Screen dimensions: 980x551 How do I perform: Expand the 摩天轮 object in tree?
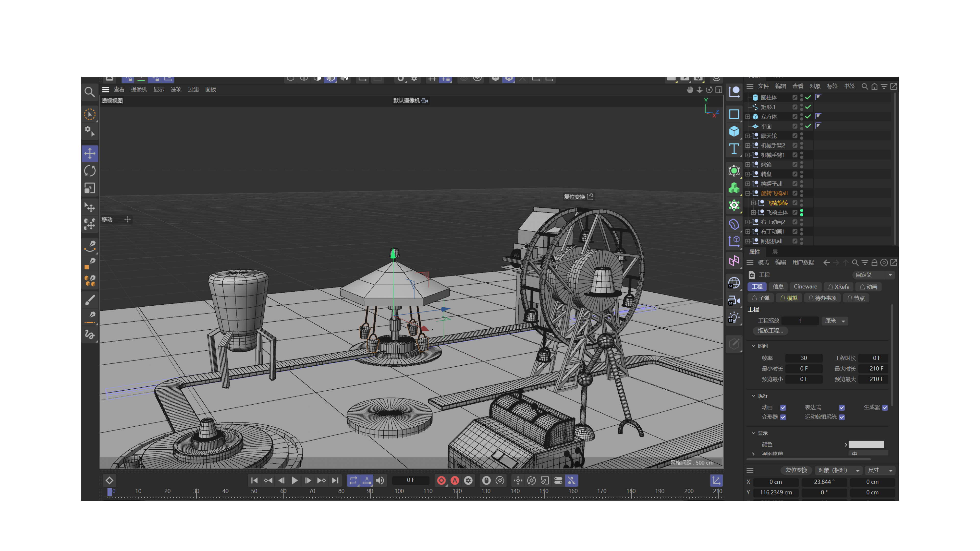pyautogui.click(x=747, y=136)
